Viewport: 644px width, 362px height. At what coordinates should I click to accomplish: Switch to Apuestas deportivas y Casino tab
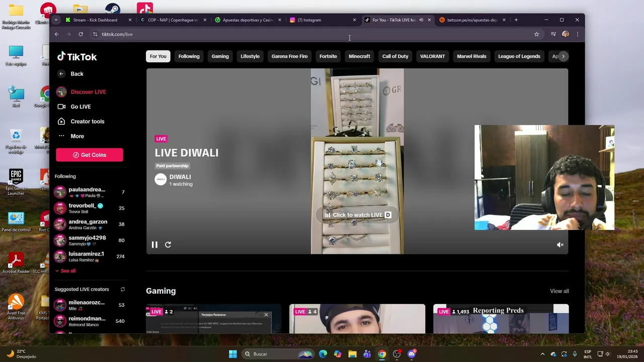(248, 20)
